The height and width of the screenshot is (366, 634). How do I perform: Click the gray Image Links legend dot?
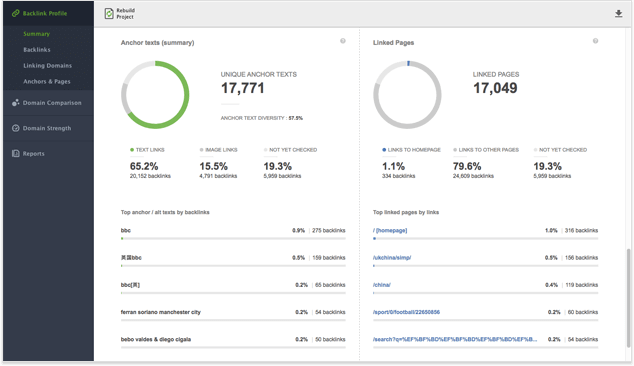tap(201, 150)
